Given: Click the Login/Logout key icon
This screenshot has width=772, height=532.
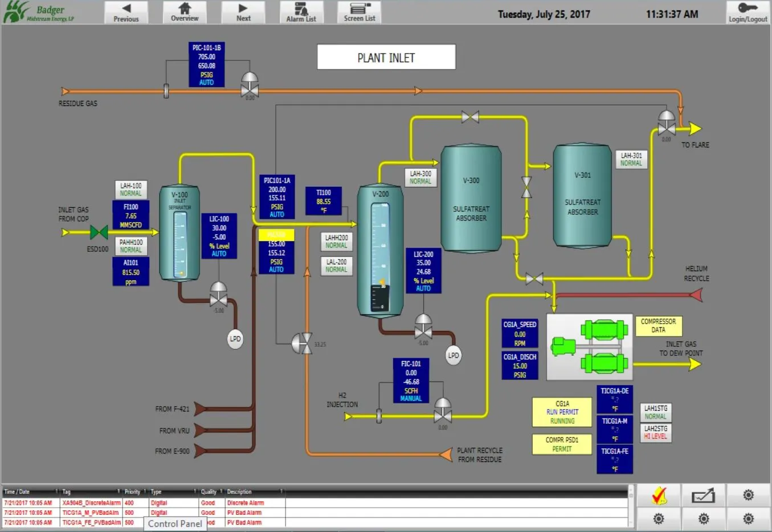Looking at the screenshot, I should point(747,12).
